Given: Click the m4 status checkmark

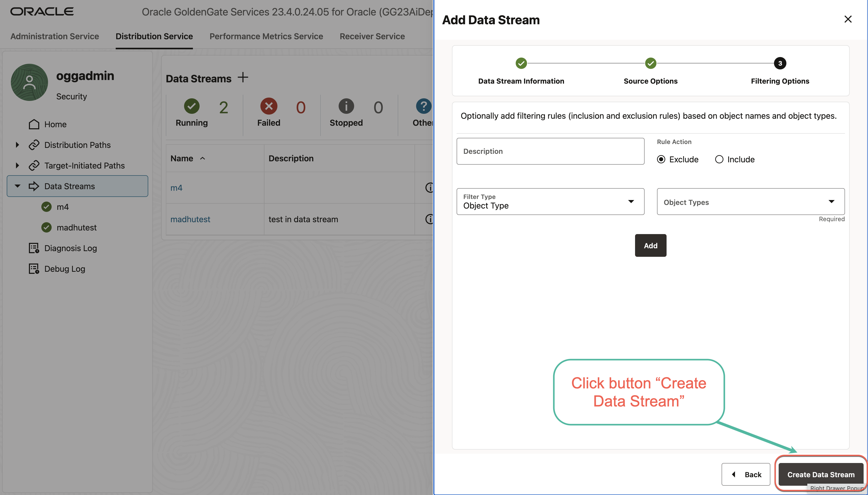Looking at the screenshot, I should point(46,207).
